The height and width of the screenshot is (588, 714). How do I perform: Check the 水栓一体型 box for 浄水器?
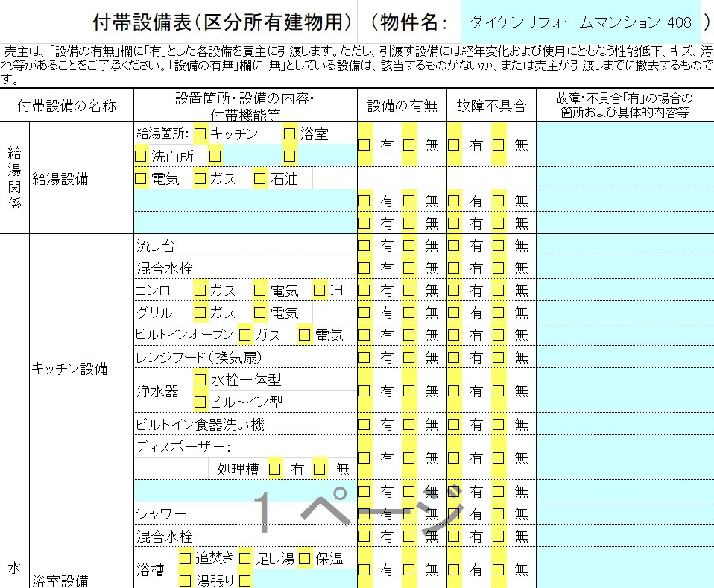(200, 379)
